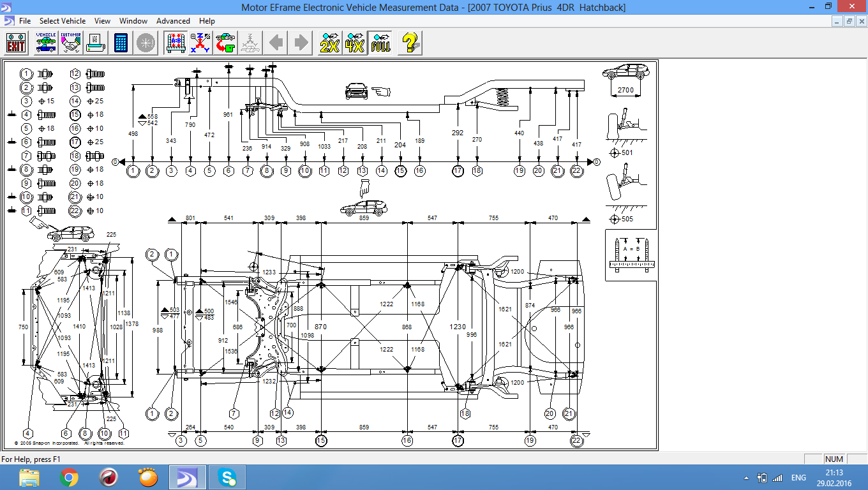Image resolution: width=868 pixels, height=490 pixels.
Task: Select the coloured XYZ axes toolbar icon
Action: [x=200, y=43]
